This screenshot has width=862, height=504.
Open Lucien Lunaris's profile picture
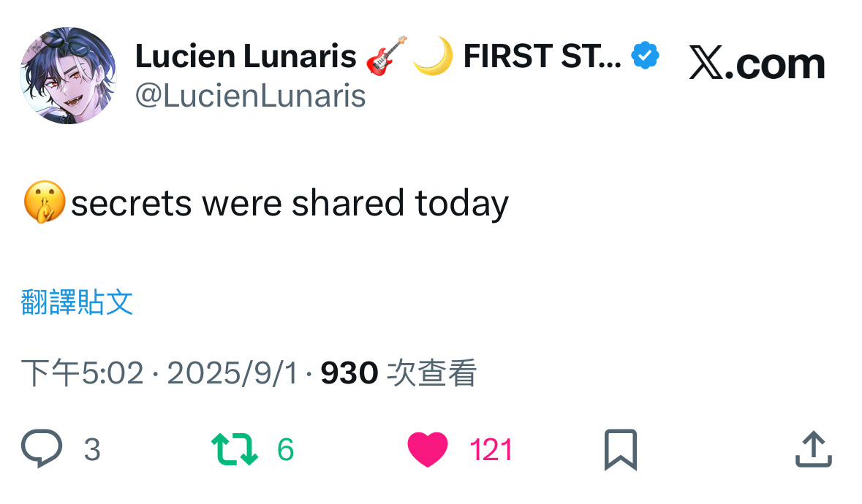tap(68, 76)
